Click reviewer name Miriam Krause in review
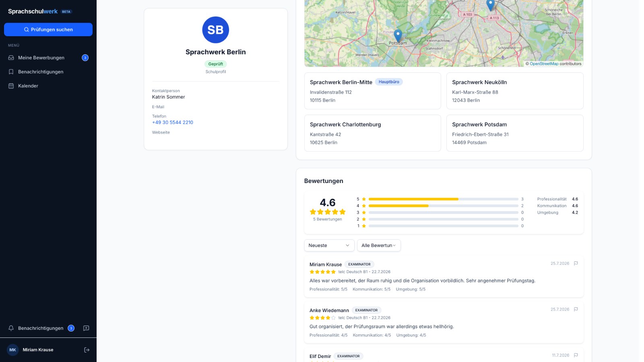Viewport: 644px width, 362px height. click(x=326, y=264)
